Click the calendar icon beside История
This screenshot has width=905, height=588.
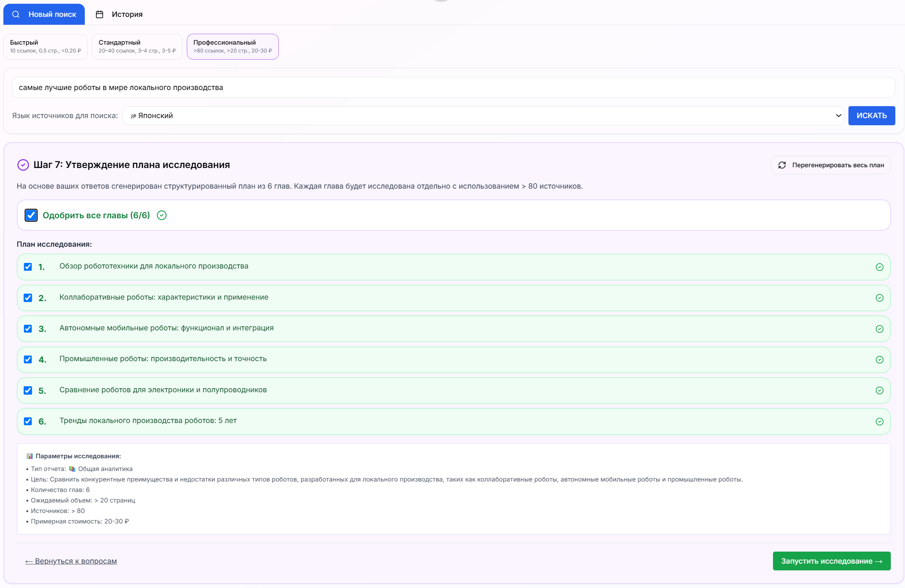pyautogui.click(x=99, y=15)
